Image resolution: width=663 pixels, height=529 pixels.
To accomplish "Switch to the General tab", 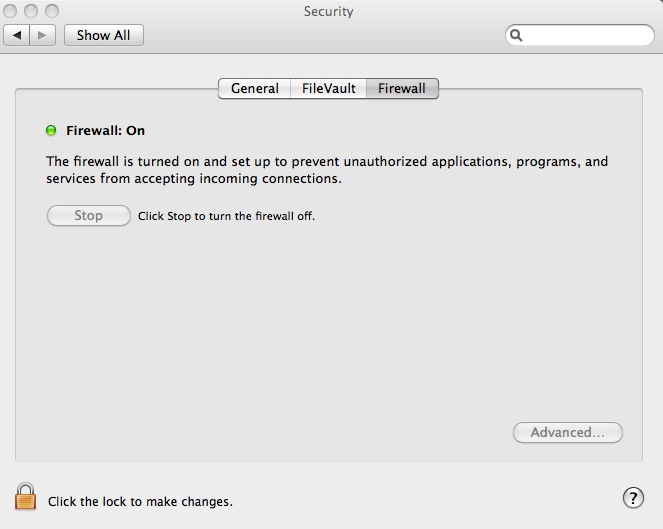I will point(255,88).
